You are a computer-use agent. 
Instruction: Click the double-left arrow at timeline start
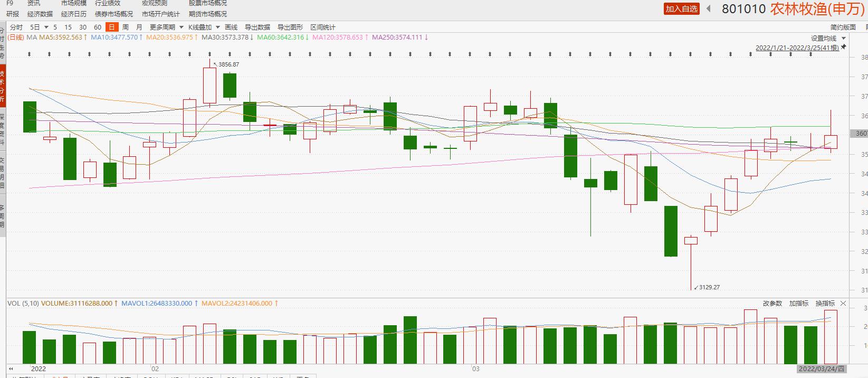click(x=11, y=368)
